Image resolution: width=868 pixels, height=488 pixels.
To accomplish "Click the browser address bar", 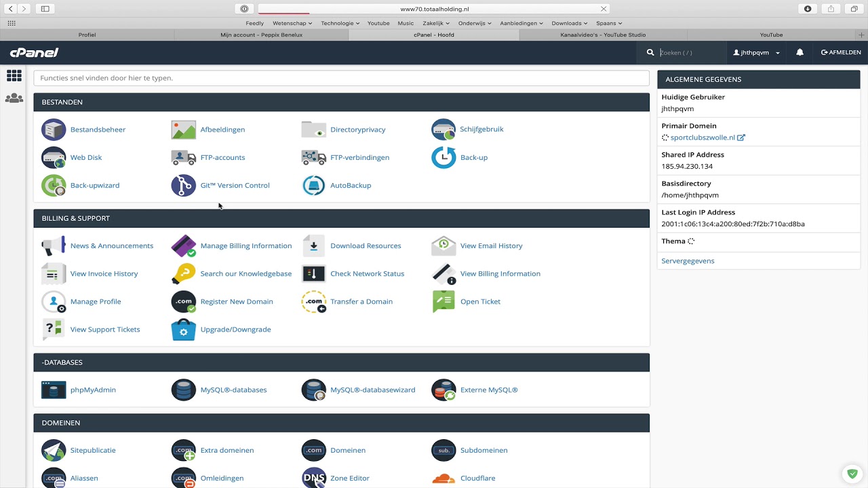I will pos(433,9).
